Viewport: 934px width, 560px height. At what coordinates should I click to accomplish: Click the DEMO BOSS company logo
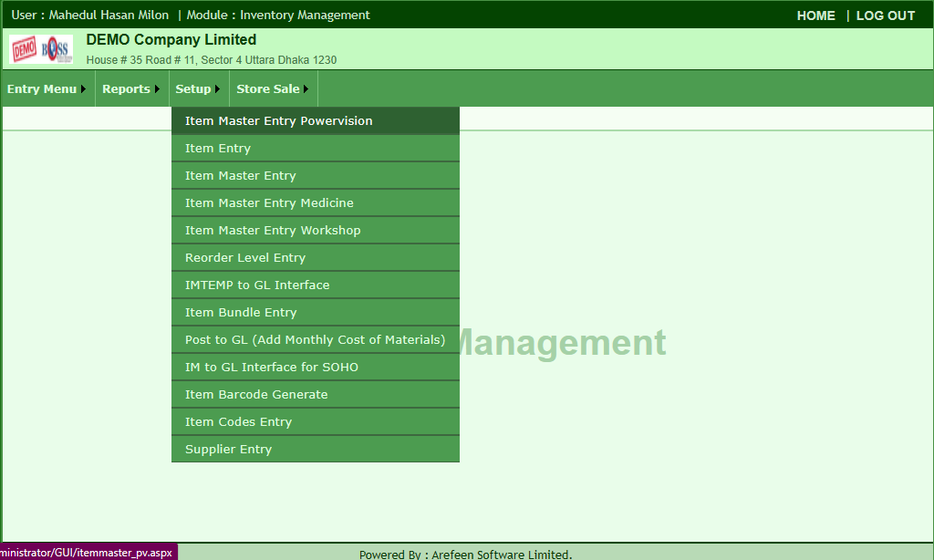pyautogui.click(x=41, y=49)
